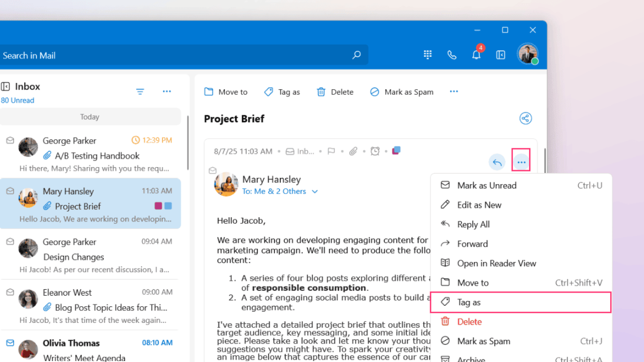Click the 12:39 PM reminder time on George Parker's email
This screenshot has height=362, width=644.
(x=152, y=141)
